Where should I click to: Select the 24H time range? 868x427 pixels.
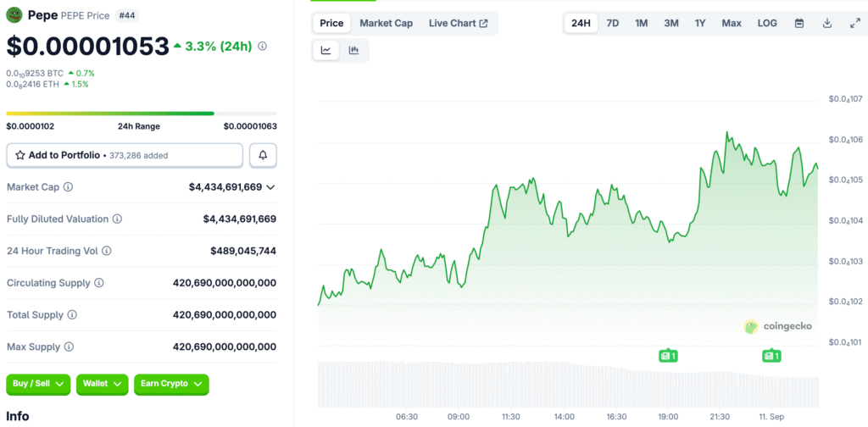pos(581,23)
